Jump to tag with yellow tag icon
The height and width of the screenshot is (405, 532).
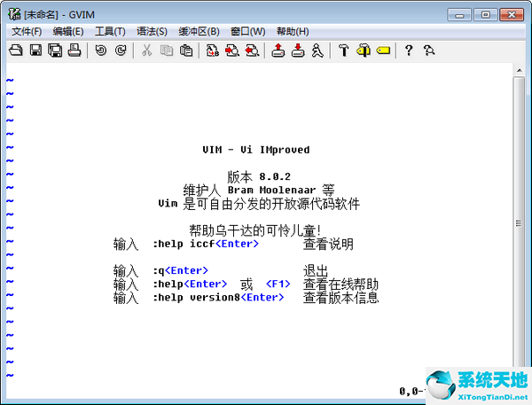pos(383,51)
